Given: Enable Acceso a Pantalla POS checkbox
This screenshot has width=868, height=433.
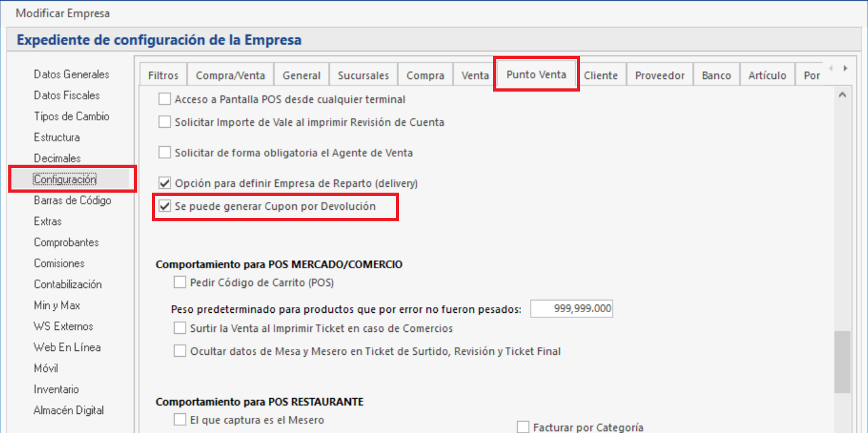Looking at the screenshot, I should point(165,100).
